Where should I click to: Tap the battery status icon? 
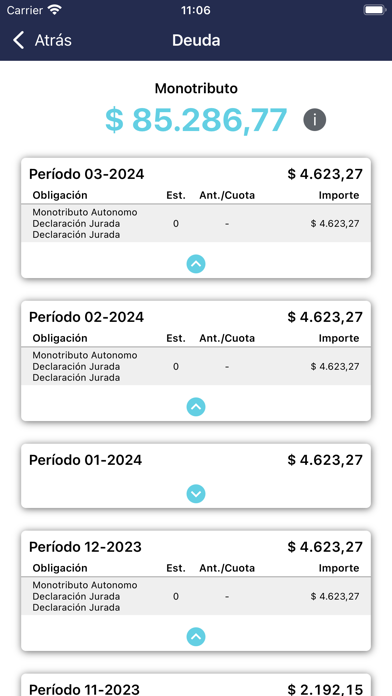click(x=375, y=10)
